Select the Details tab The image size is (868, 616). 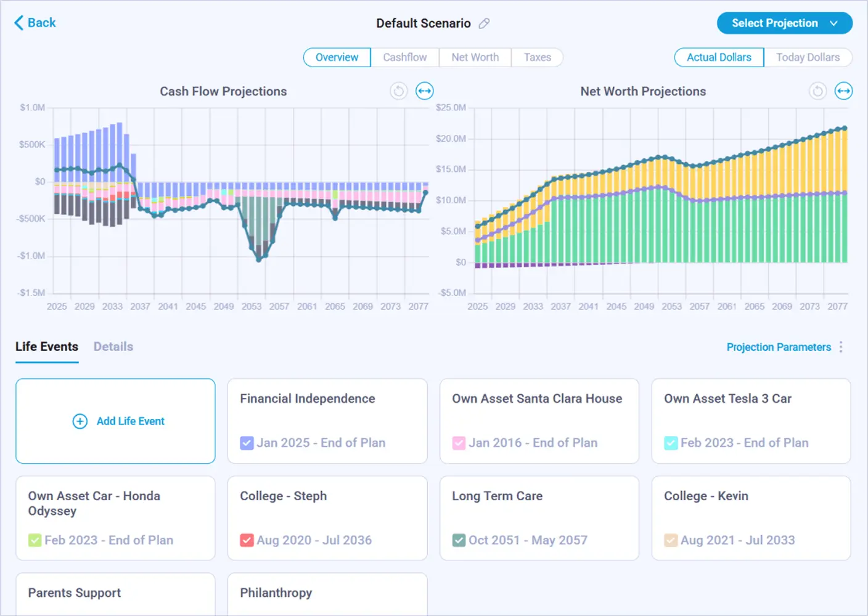click(x=113, y=347)
